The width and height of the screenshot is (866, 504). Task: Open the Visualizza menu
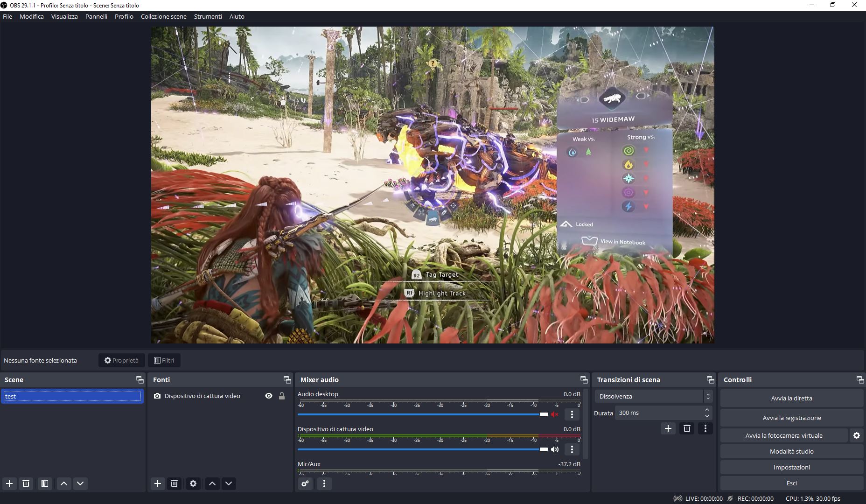point(64,16)
